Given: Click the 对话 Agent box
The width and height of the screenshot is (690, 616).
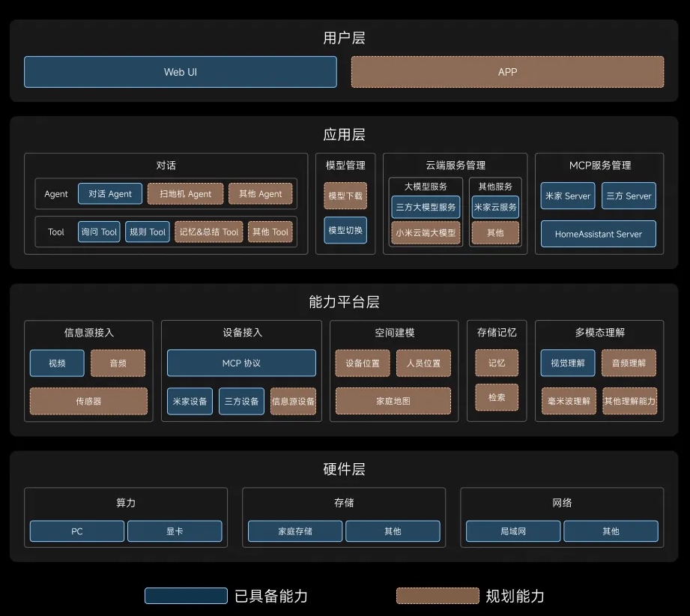Looking at the screenshot, I should [110, 194].
